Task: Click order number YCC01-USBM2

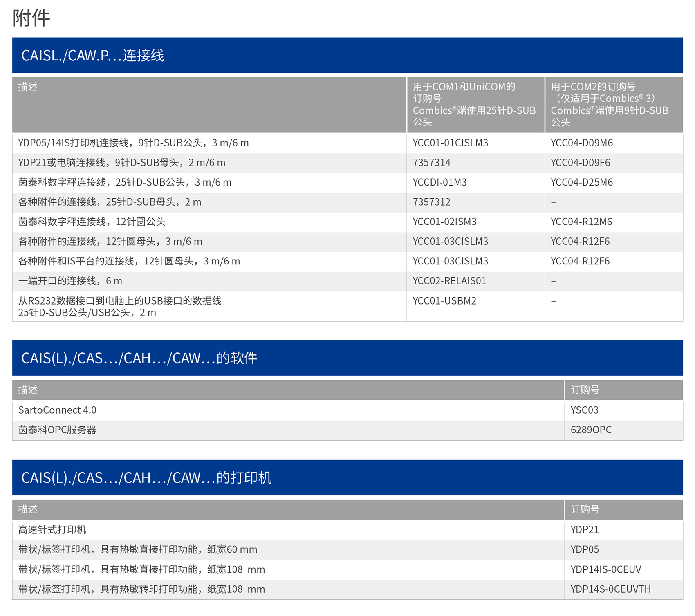Action: [x=444, y=301]
